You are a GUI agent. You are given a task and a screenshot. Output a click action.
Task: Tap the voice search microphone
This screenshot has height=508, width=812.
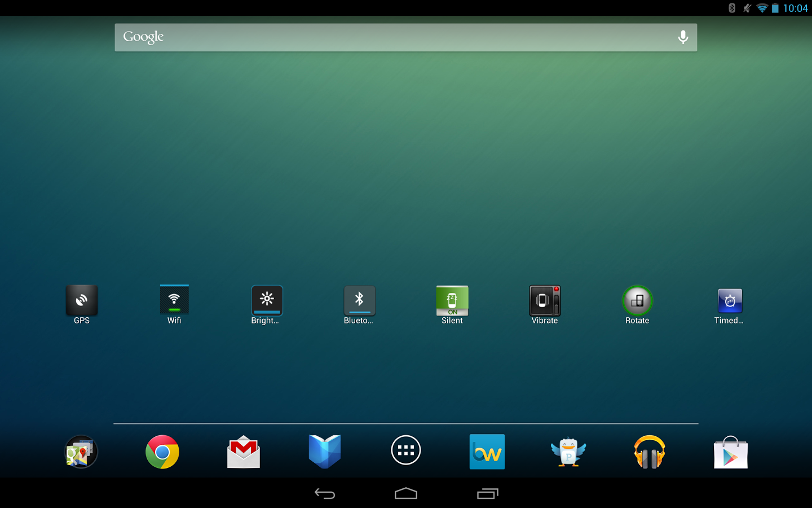click(683, 37)
